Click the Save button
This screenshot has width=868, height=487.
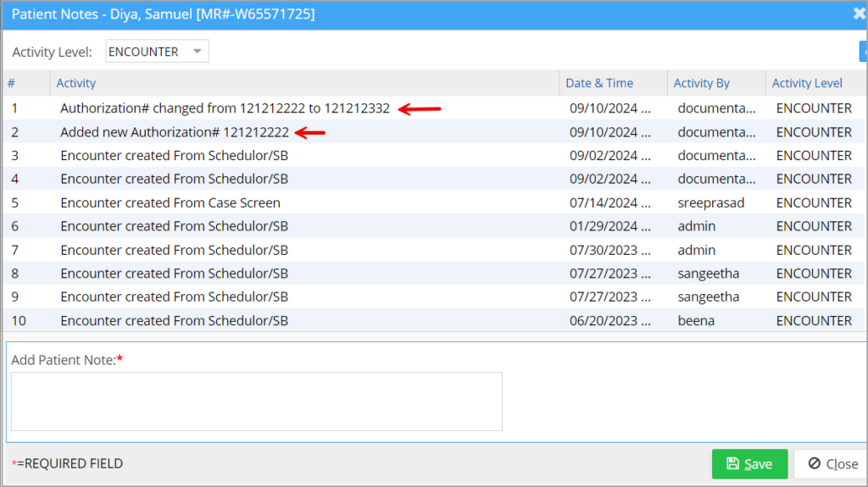point(749,464)
